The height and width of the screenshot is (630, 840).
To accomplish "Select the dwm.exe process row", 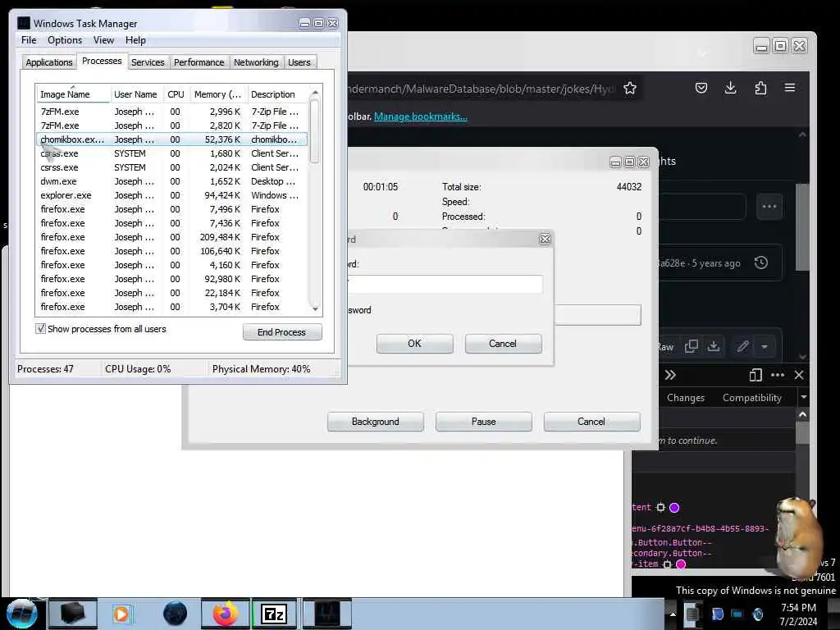I will (x=172, y=181).
